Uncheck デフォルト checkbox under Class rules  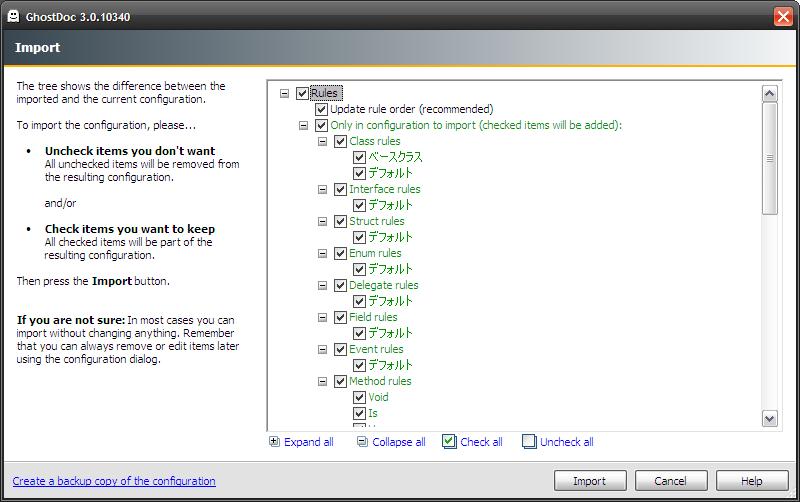(x=359, y=173)
